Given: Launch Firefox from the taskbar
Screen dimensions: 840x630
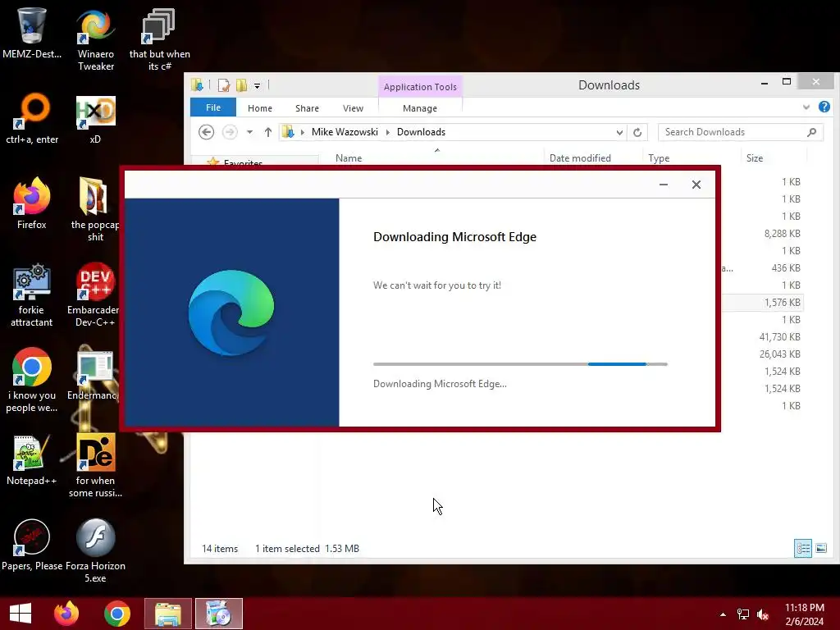Looking at the screenshot, I should (x=66, y=614).
